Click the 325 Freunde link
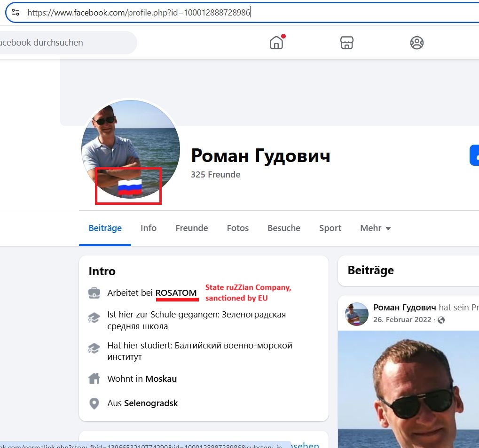Image resolution: width=479 pixels, height=448 pixels. click(x=215, y=175)
